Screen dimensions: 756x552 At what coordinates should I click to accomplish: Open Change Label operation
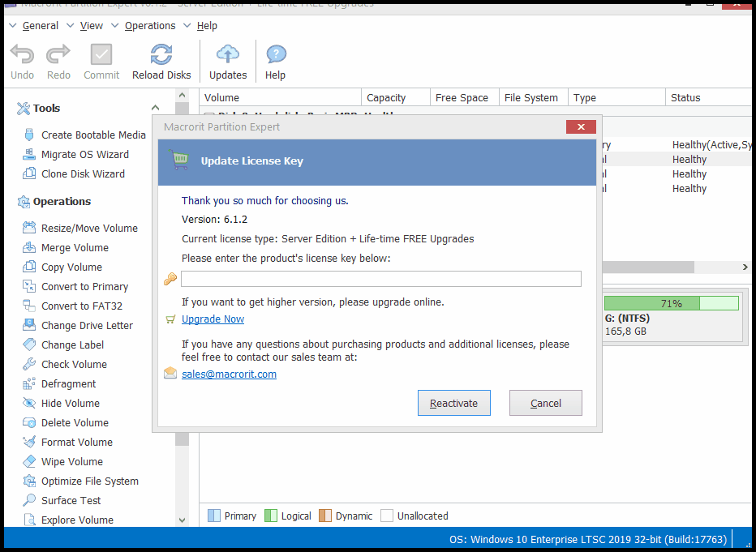(63, 344)
